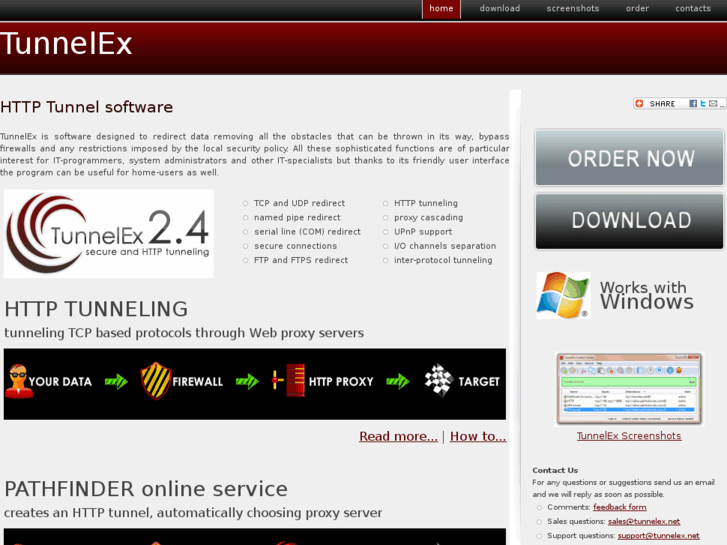Click the SHARE label button
This screenshot has height=545, width=727.
pos(662,104)
